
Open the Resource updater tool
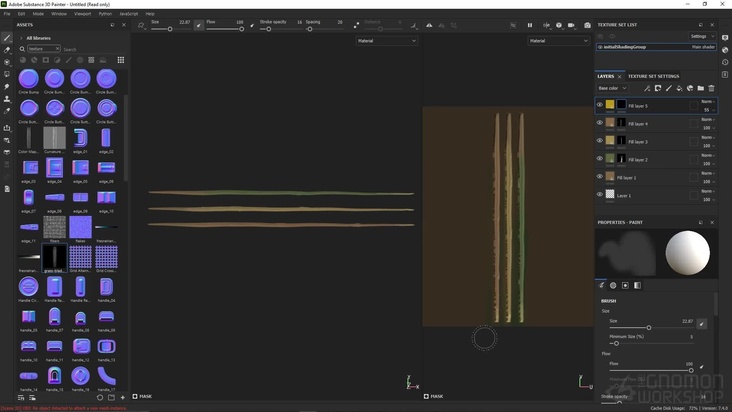(x=7, y=140)
